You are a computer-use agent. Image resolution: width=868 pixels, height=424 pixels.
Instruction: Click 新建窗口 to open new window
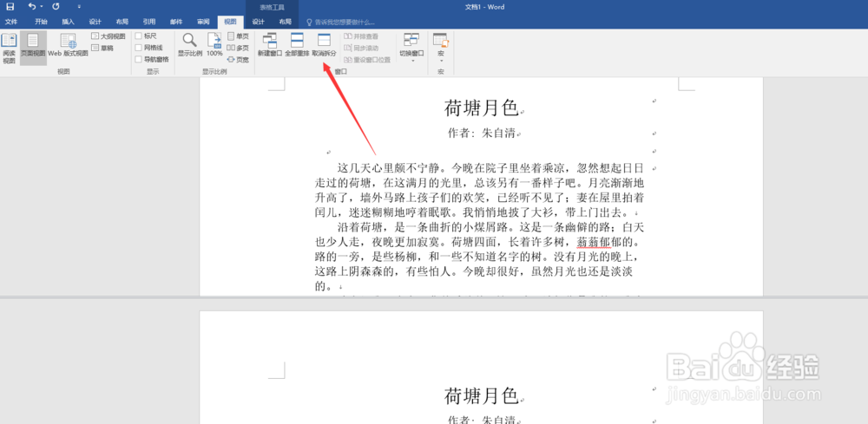pyautogui.click(x=270, y=45)
